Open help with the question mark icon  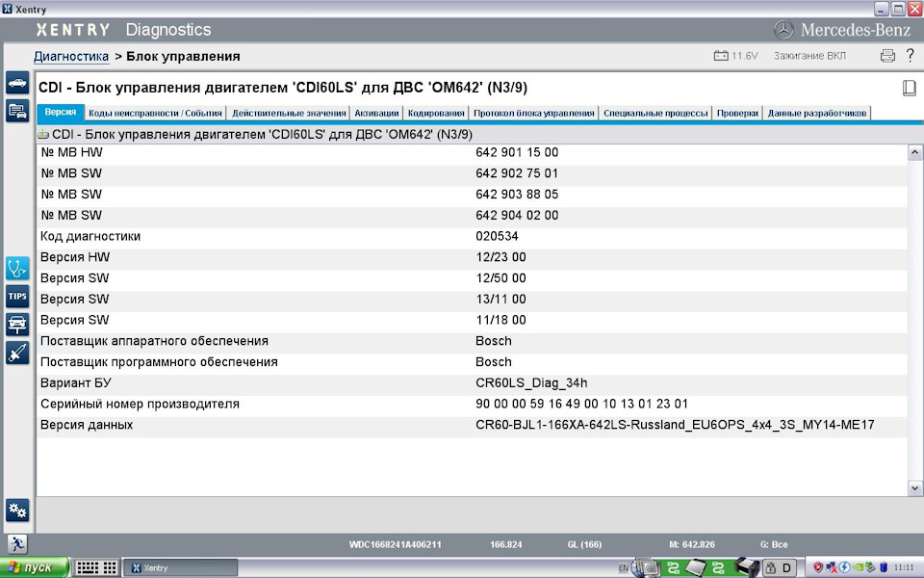(x=910, y=56)
